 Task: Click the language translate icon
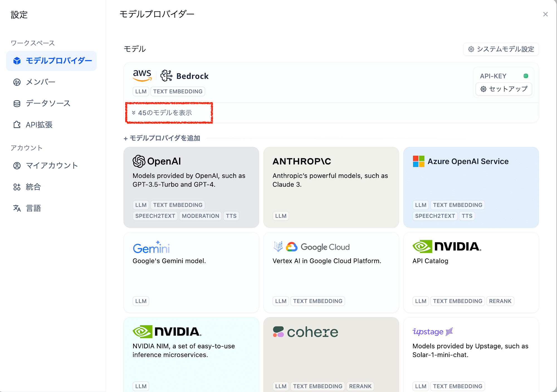(x=17, y=208)
